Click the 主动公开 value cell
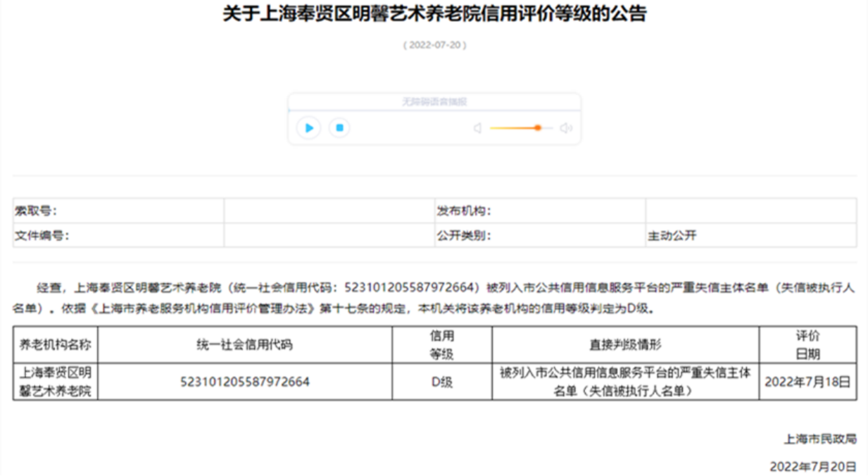 (751, 235)
